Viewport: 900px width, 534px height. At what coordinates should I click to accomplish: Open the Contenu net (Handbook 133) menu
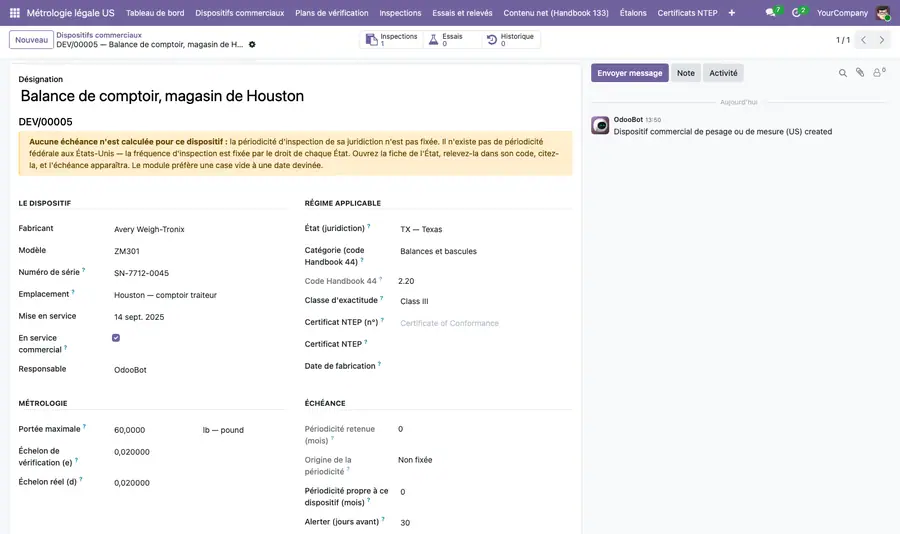coord(556,13)
